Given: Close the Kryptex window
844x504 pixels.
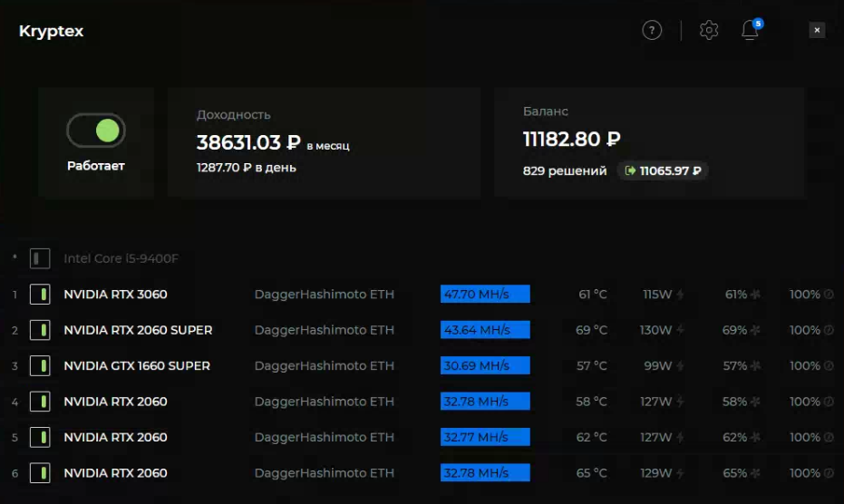Looking at the screenshot, I should point(817,30).
